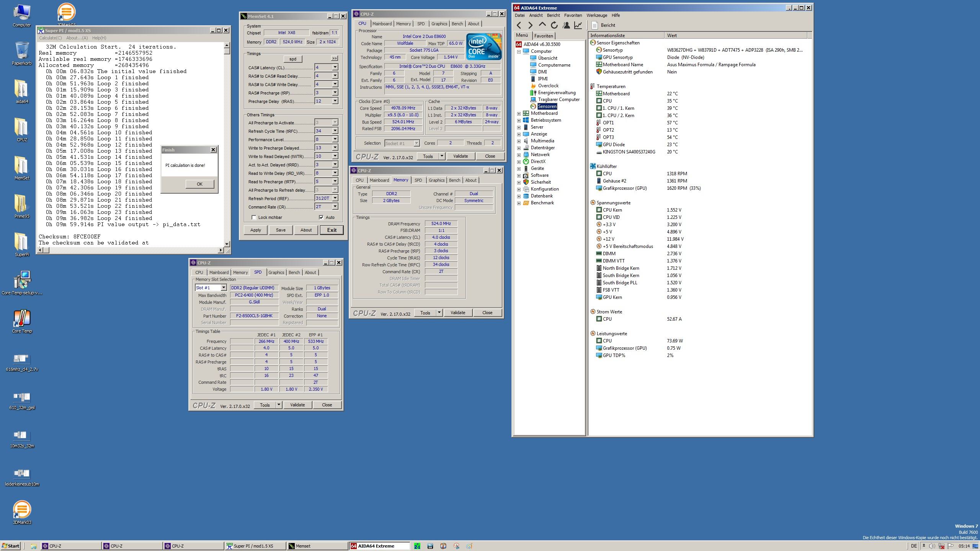Click the AIDA64 refresh toolbar icon
980x551 pixels.
(x=554, y=25)
